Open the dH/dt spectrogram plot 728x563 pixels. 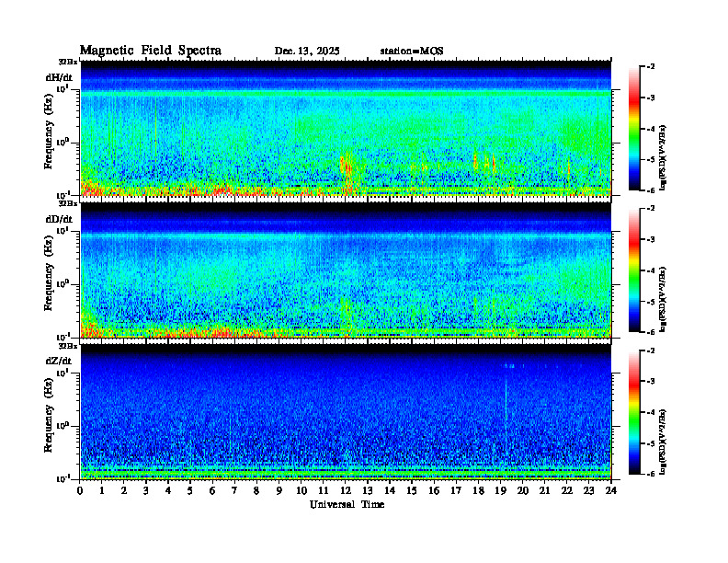click(346, 128)
